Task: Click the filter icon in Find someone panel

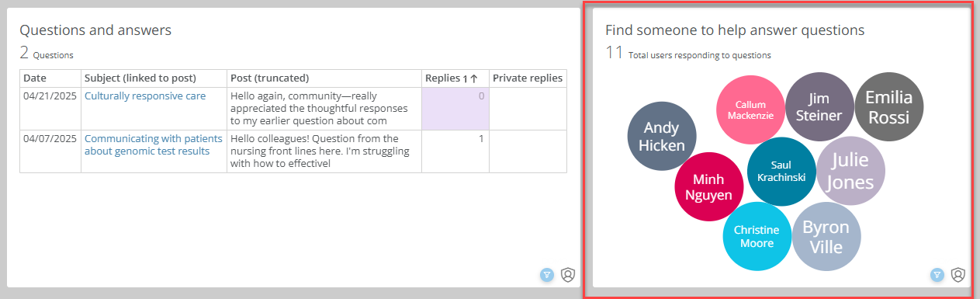Action: click(x=937, y=274)
